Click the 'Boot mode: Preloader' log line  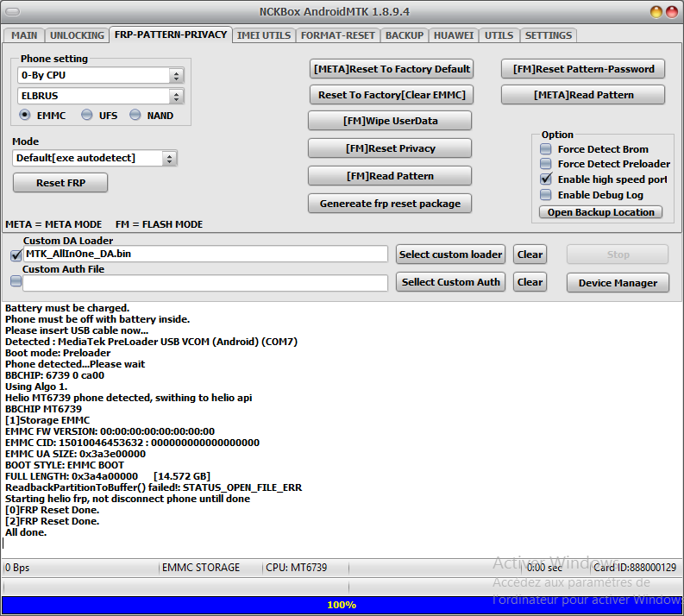(58, 353)
